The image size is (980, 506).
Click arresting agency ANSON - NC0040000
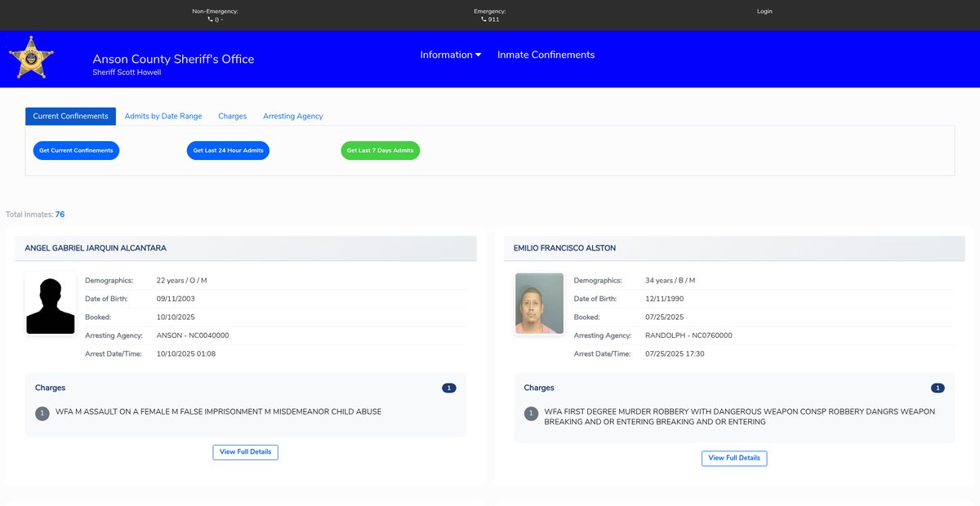tap(193, 335)
